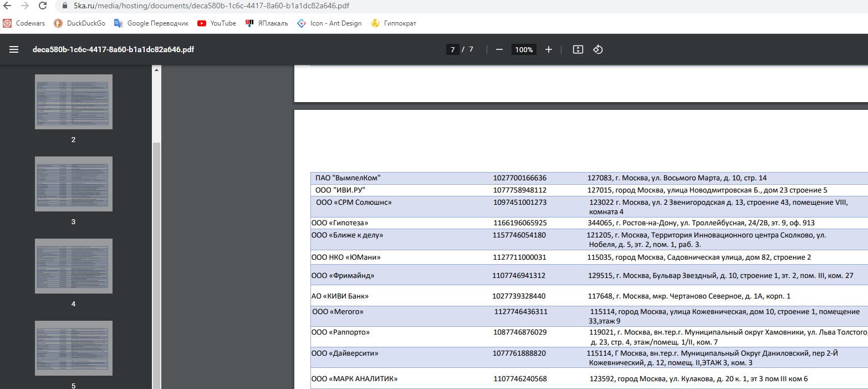Click the number 1107746240568
The width and height of the screenshot is (868, 389).
pyautogui.click(x=520, y=379)
